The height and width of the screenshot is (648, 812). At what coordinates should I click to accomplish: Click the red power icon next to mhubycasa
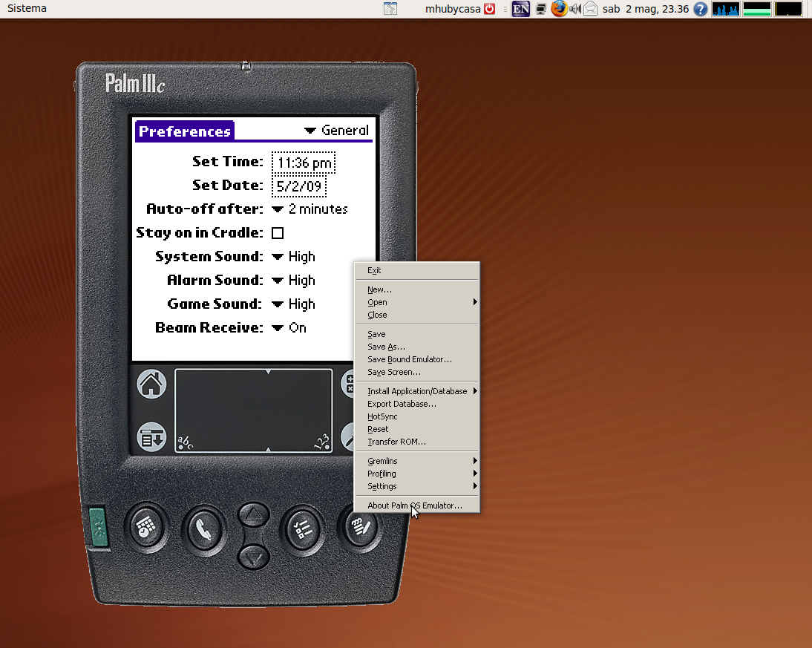489,9
